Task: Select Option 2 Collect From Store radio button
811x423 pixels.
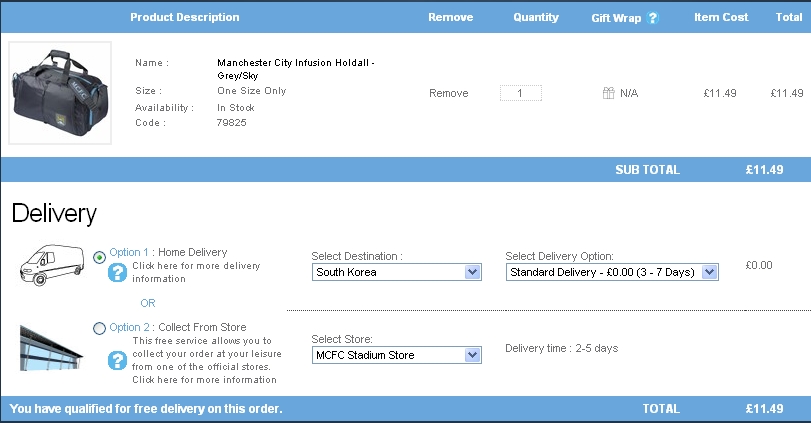Action: click(99, 328)
